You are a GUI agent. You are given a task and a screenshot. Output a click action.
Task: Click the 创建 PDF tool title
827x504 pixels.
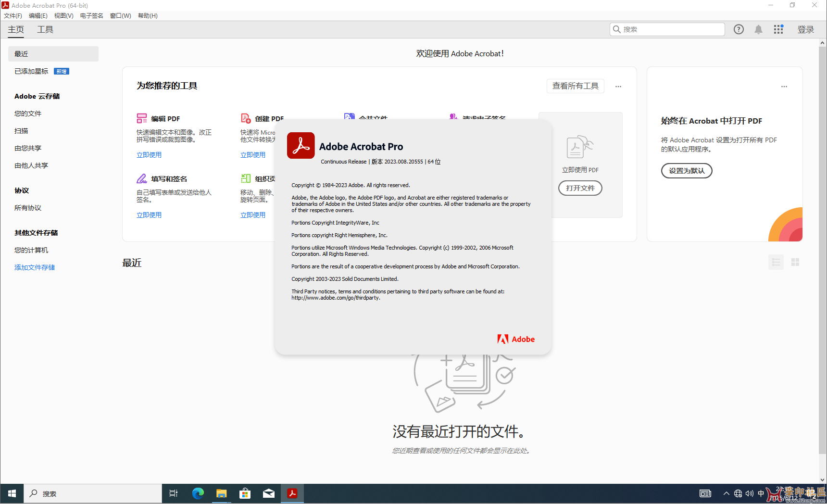pos(269,119)
